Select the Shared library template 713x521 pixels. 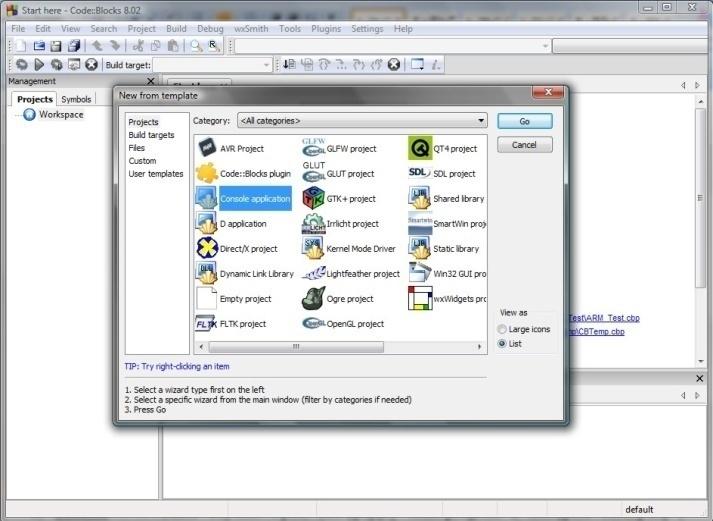click(x=447, y=199)
